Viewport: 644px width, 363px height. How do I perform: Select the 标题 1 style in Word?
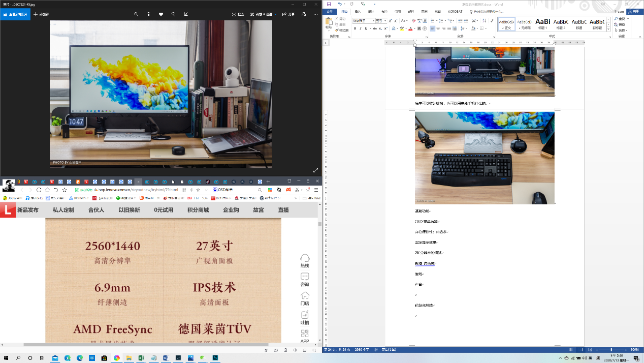(x=543, y=24)
